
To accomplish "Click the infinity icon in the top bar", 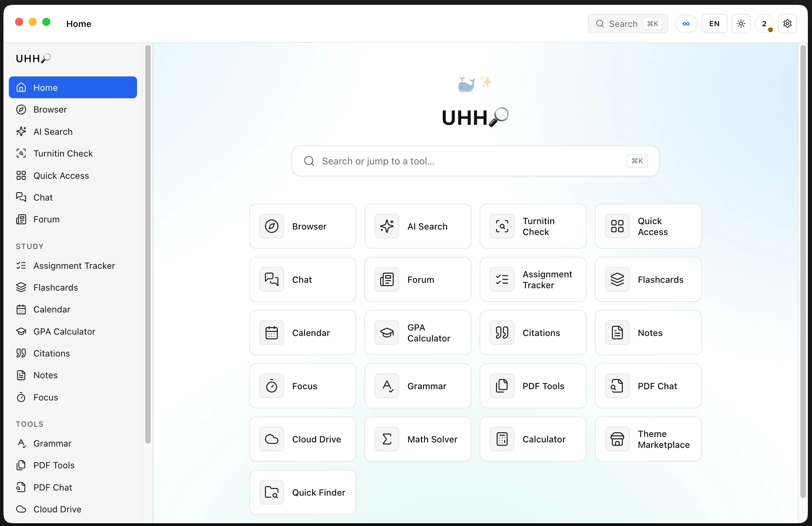I will coord(686,24).
